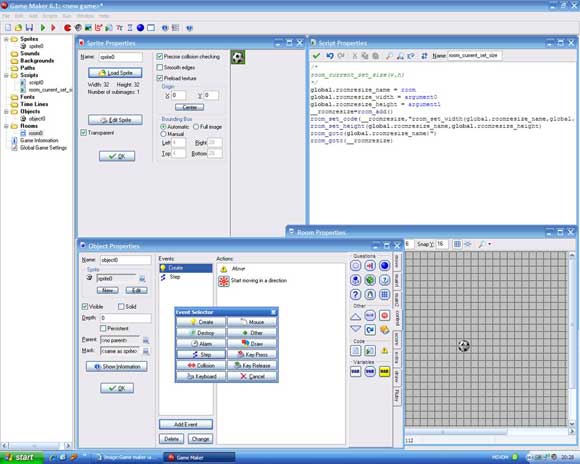The width and height of the screenshot is (580, 464).
Task: Select the Manual bounding box option
Action: (163, 134)
